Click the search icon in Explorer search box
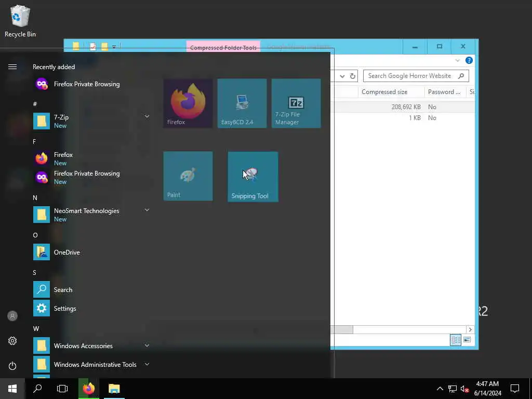The height and width of the screenshot is (399, 532). (461, 76)
